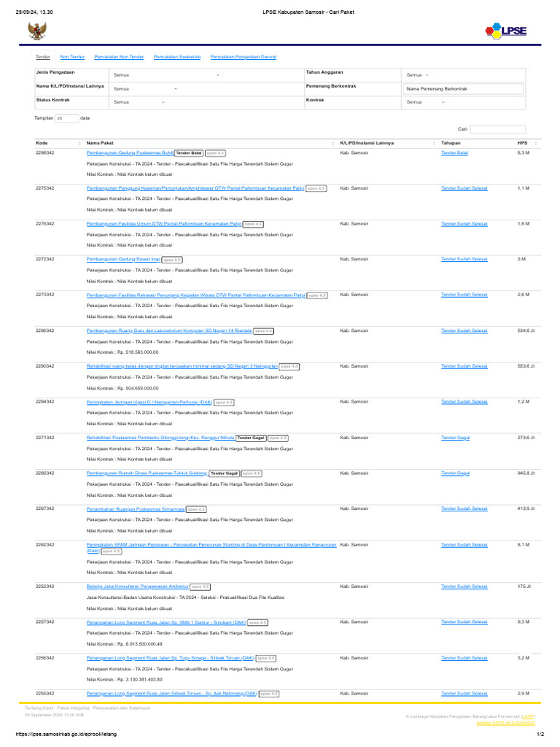
Task: Expand the Nama K/L/PD/Instansi Lainnya dropdown
Action: 146,88
